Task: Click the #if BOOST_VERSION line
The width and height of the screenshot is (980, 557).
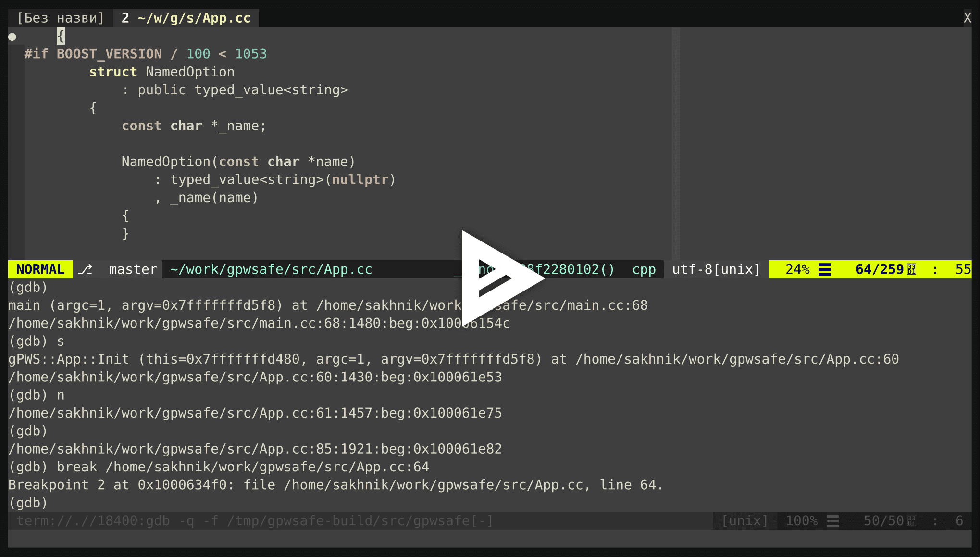Action: coord(145,54)
